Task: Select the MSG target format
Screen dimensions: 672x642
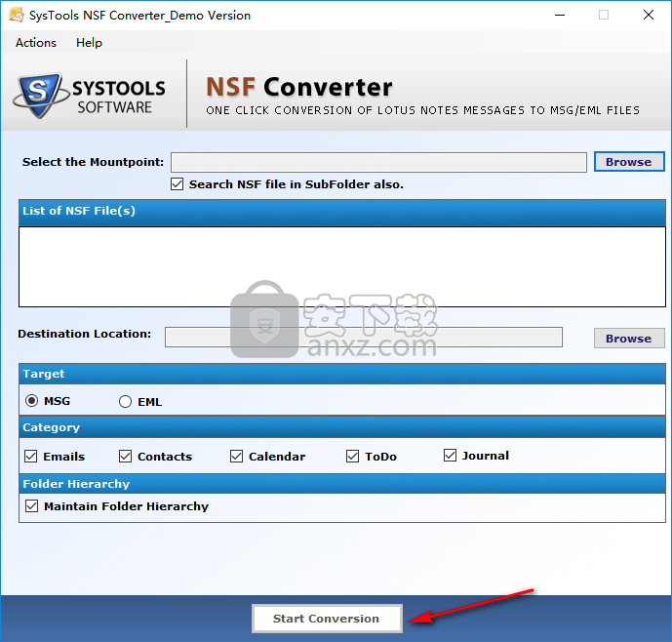Action: pos(32,401)
